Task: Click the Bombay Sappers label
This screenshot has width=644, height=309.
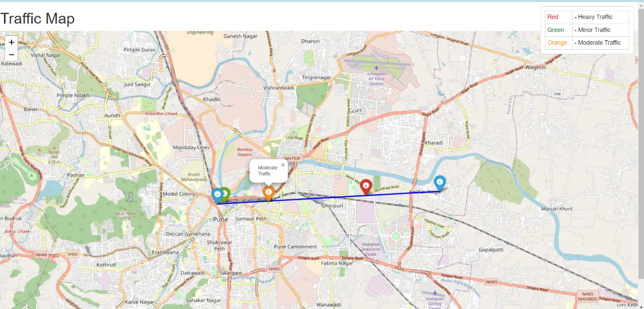Action: 245,152
